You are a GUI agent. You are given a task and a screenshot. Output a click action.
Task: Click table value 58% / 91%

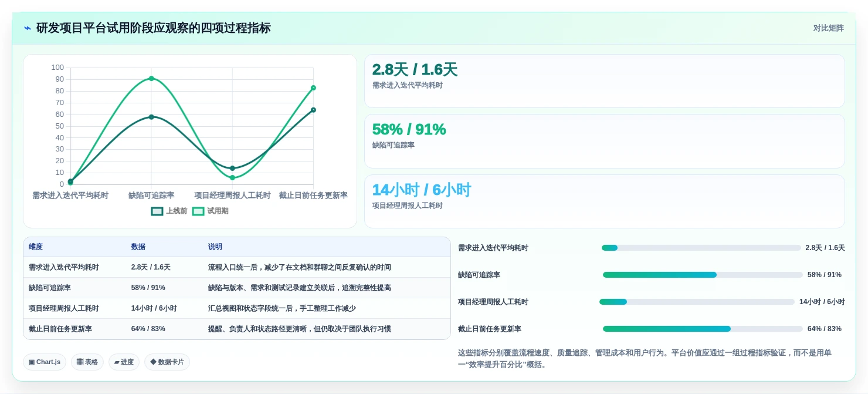(148, 288)
